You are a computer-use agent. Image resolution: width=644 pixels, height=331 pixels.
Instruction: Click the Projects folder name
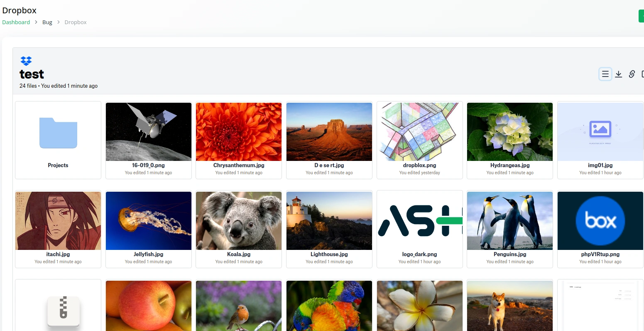tap(58, 165)
